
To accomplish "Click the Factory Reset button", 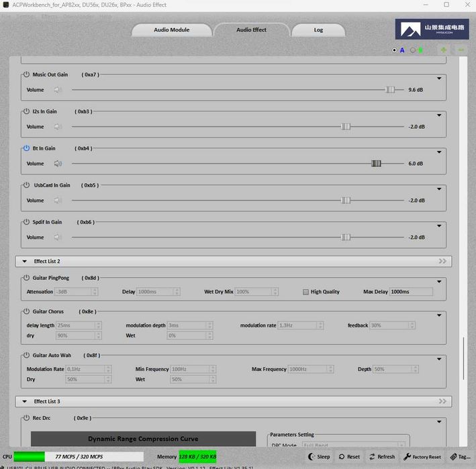I will pos(422,456).
